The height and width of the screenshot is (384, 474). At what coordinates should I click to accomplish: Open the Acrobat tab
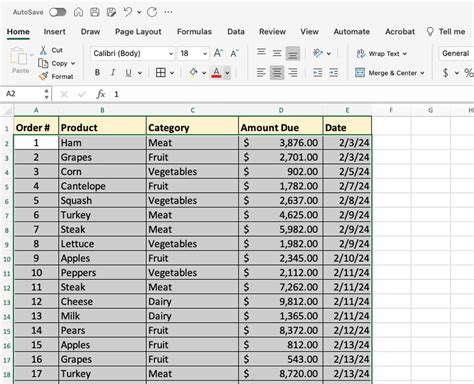400,32
